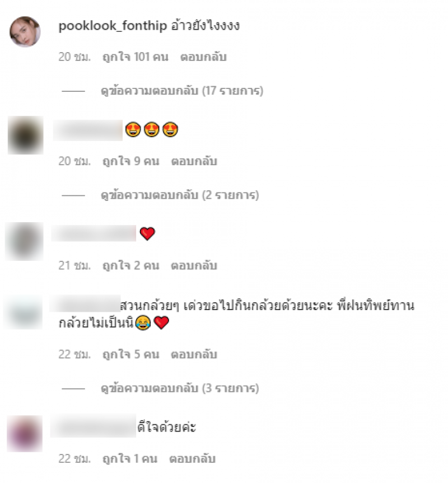Open avatar beside heart-eyes emoji comment
Viewport: 448px width, 483px height.
click(x=25, y=135)
